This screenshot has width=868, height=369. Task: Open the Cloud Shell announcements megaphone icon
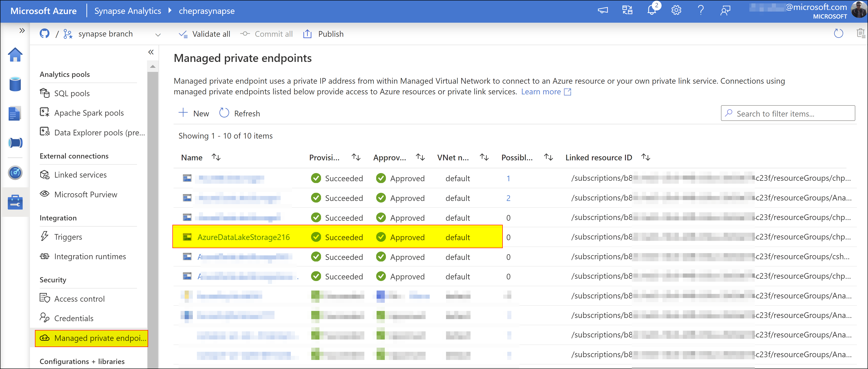pos(603,10)
